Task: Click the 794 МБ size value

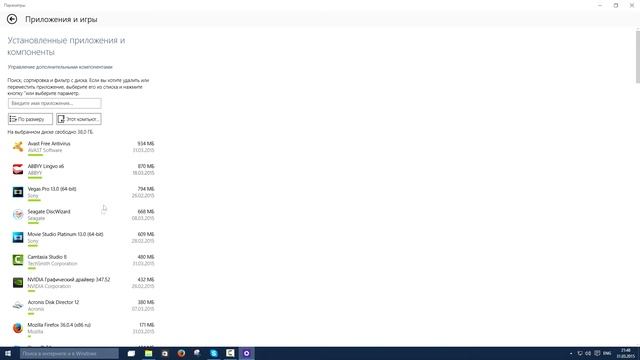Action: [146, 189]
